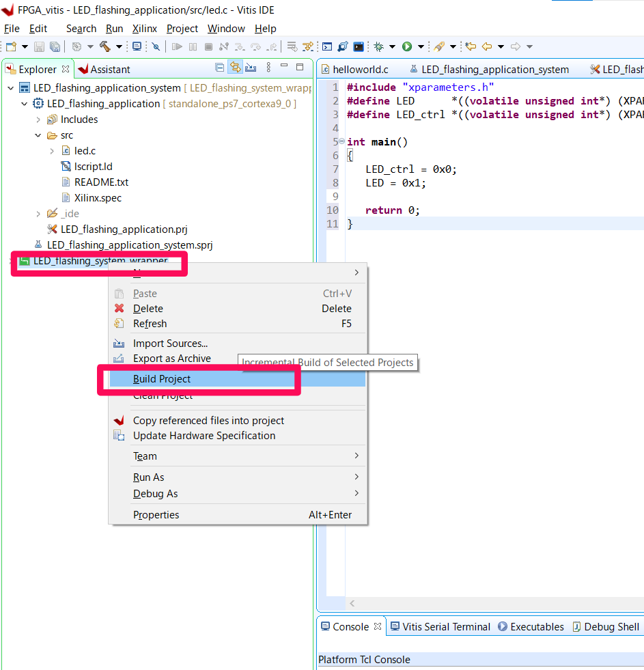Screen dimensions: 644x670
Task: Switch to Vitis Serial Terminal tab
Action: pos(440,627)
